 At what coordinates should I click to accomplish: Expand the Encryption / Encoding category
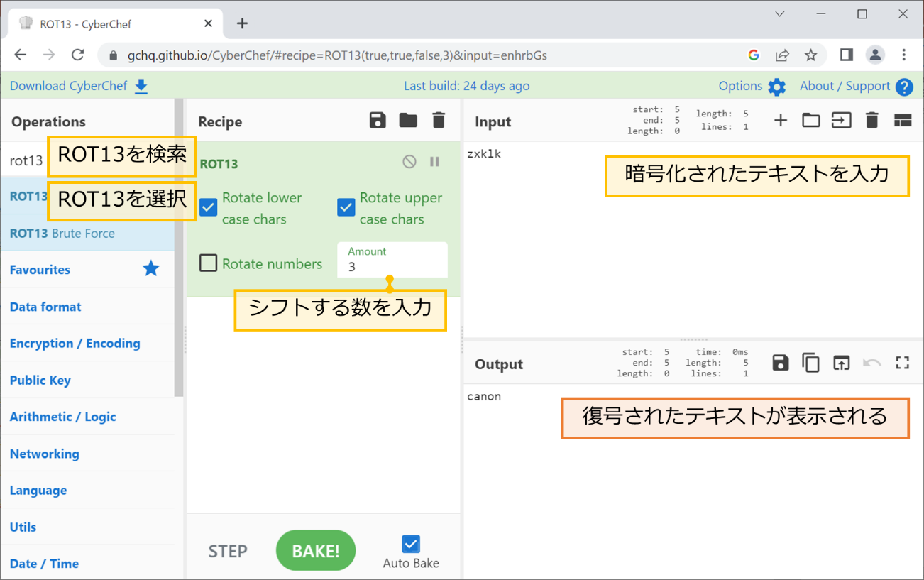75,344
